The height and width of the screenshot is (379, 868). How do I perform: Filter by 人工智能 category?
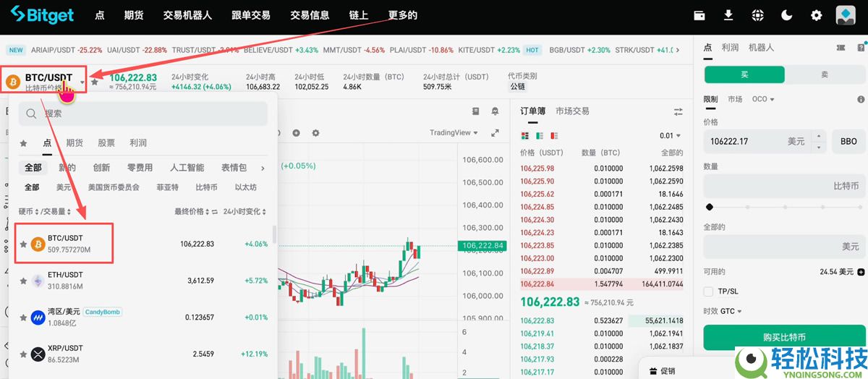(187, 168)
